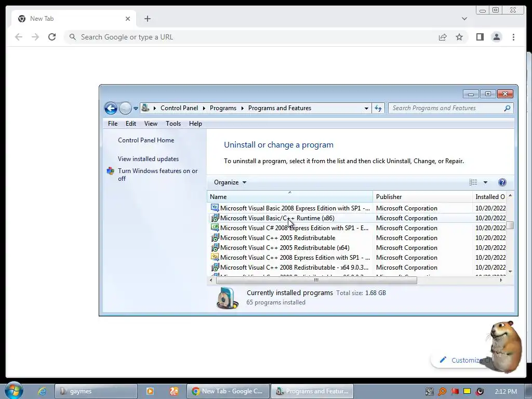The image size is (532, 399).
Task: Open the media player taskbar icon
Action: coord(150,391)
